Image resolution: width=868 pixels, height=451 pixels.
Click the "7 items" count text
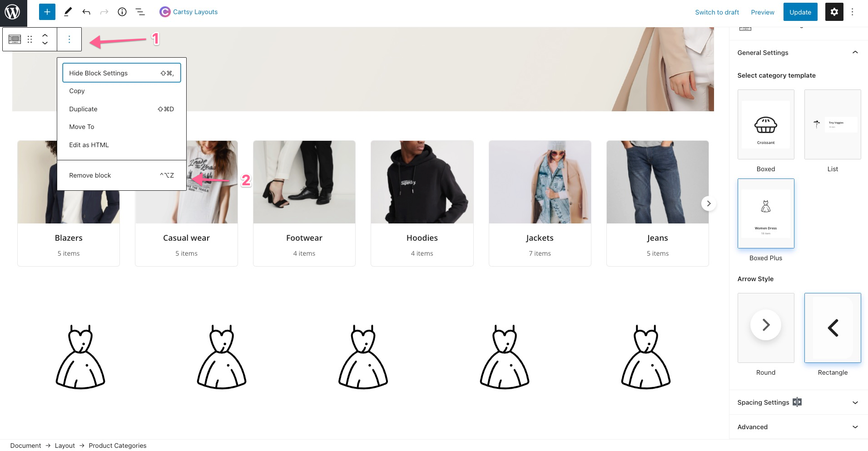click(540, 253)
